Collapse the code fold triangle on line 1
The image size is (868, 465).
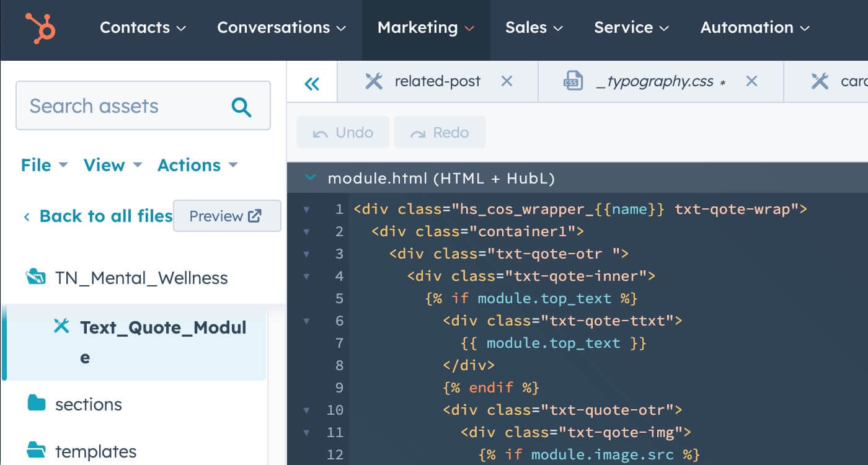(x=308, y=210)
